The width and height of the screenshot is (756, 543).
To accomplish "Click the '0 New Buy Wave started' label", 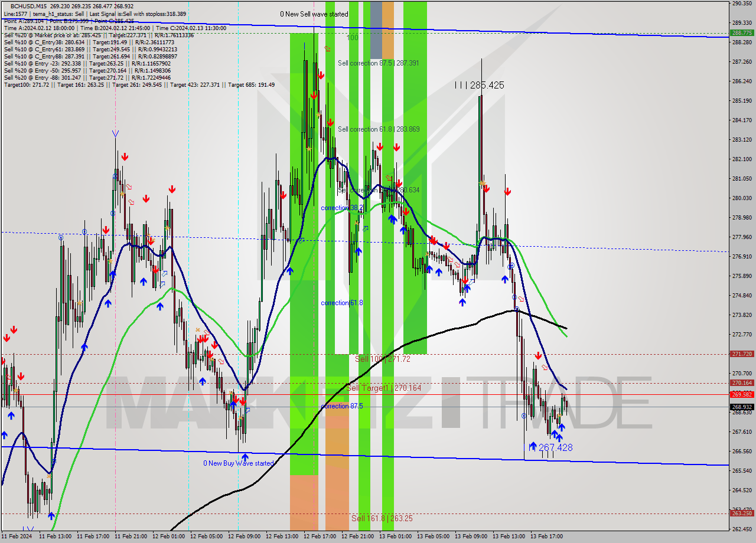I will pos(239,463).
